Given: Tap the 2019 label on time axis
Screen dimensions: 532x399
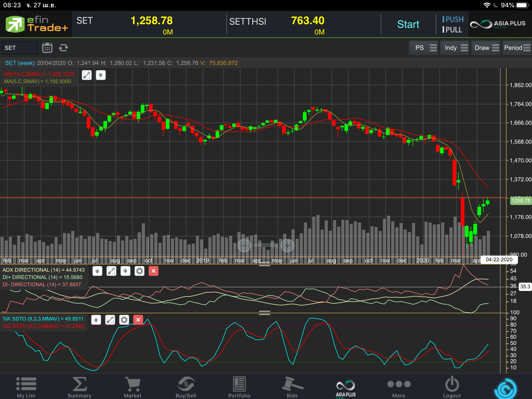Looking at the screenshot, I should tap(202, 260).
